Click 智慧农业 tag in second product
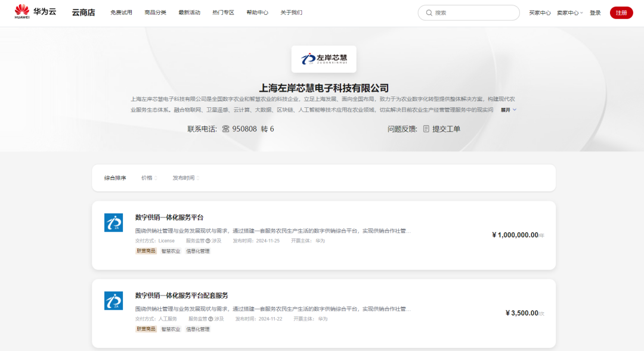Viewport: 644px width, 351px height. (171, 329)
